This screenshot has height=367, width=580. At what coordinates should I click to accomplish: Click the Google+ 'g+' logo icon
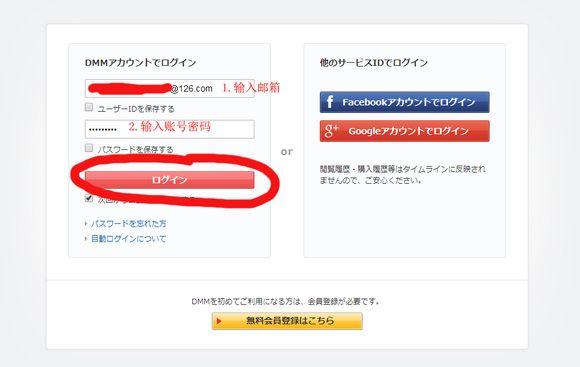tap(331, 131)
